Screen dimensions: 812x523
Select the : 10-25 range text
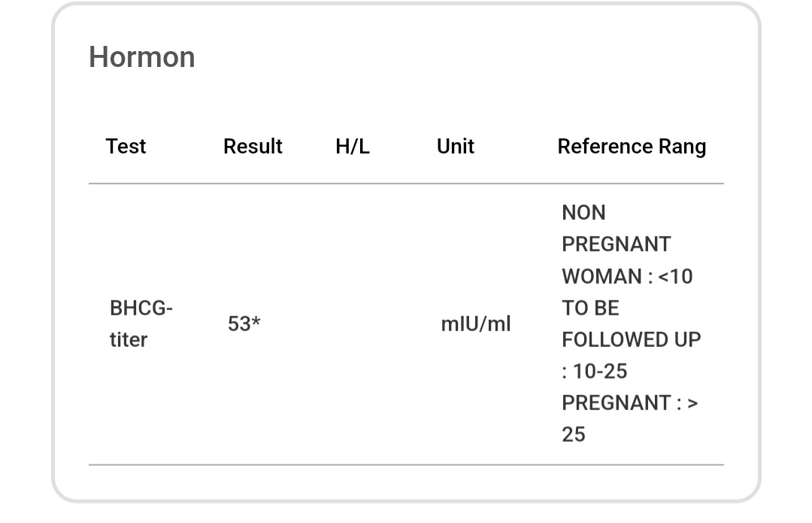pyautogui.click(x=595, y=371)
